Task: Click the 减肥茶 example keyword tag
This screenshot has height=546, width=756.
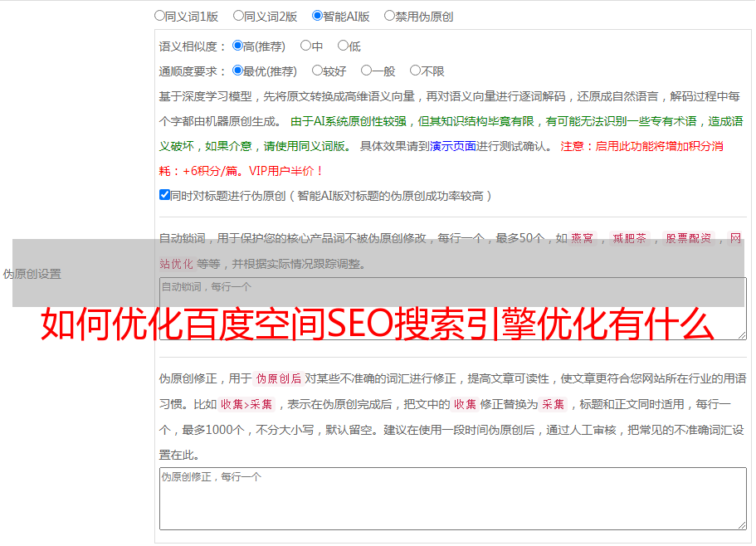Action: [x=629, y=238]
